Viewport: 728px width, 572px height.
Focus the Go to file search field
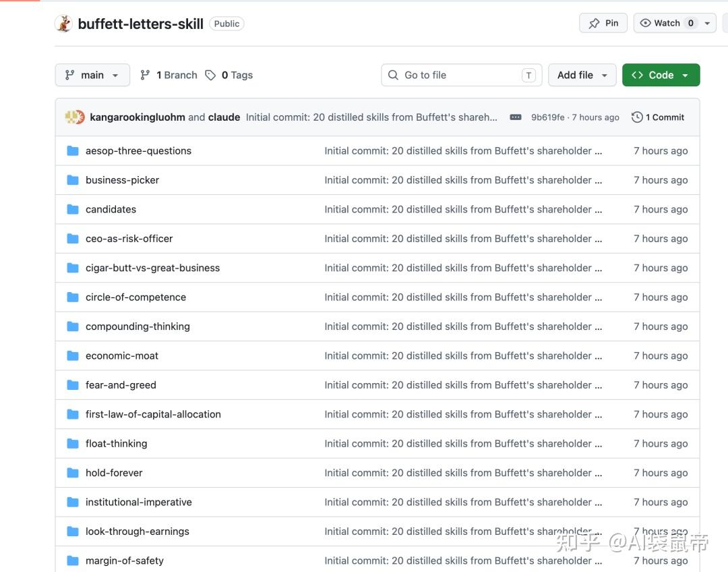tap(461, 76)
